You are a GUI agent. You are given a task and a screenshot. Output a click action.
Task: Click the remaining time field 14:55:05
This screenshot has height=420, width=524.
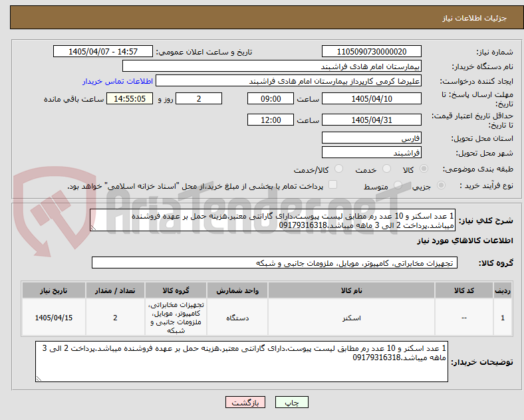tap(130, 99)
